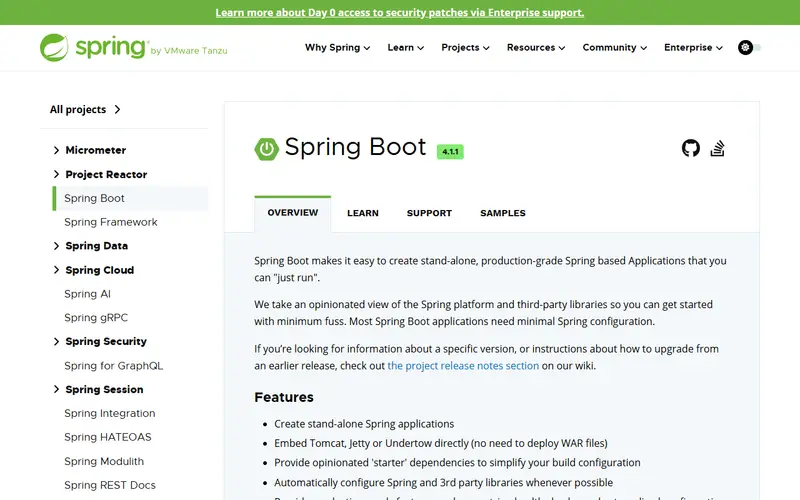The image size is (800, 500).
Task: Expand the Project Reactor chevron
Action: coord(56,174)
